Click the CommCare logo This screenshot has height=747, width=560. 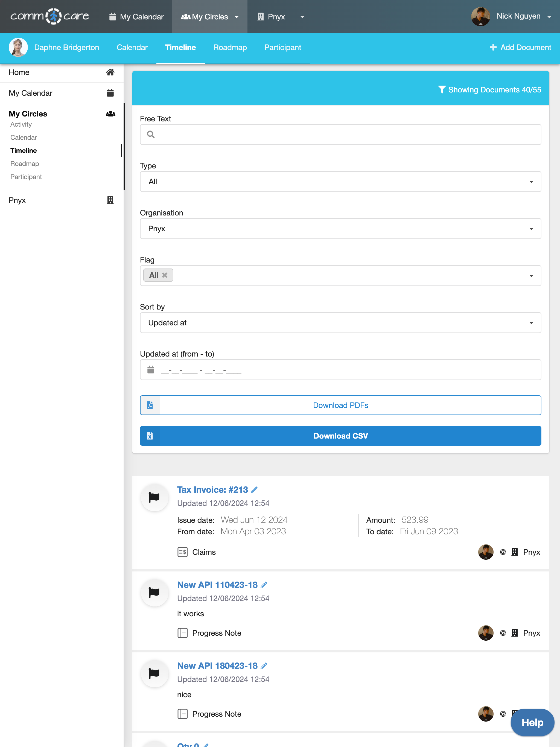coord(50,16)
